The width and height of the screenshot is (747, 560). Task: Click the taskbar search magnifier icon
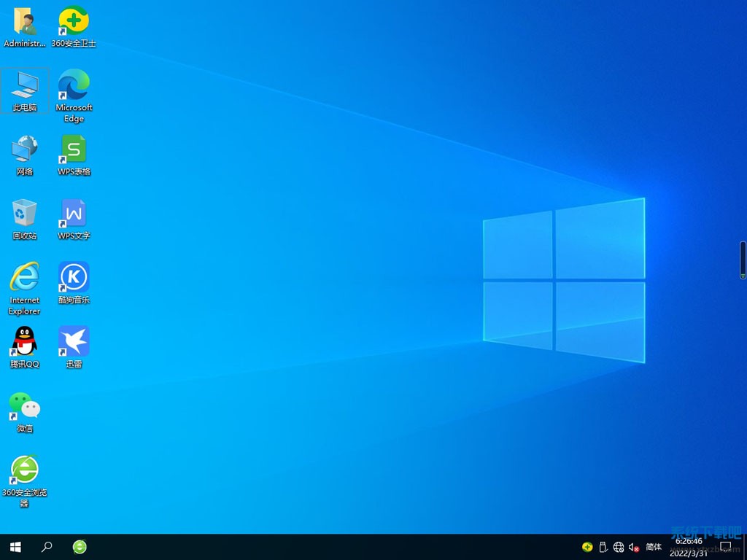click(47, 547)
